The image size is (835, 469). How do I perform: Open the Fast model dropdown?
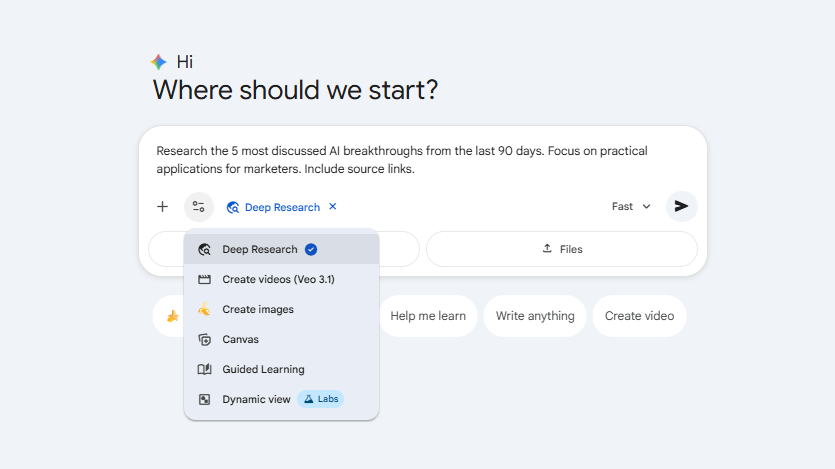pyautogui.click(x=631, y=207)
